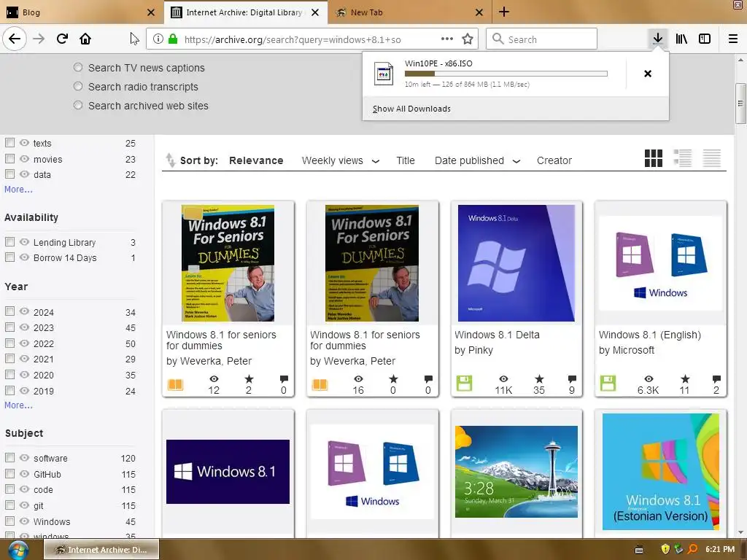Toggle eye icon next to 2020

(x=24, y=374)
